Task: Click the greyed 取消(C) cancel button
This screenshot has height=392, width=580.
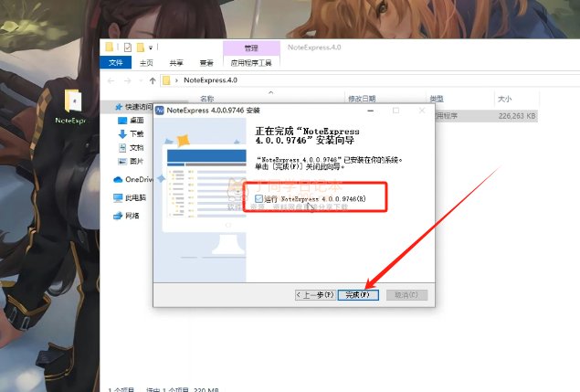Action: point(406,294)
